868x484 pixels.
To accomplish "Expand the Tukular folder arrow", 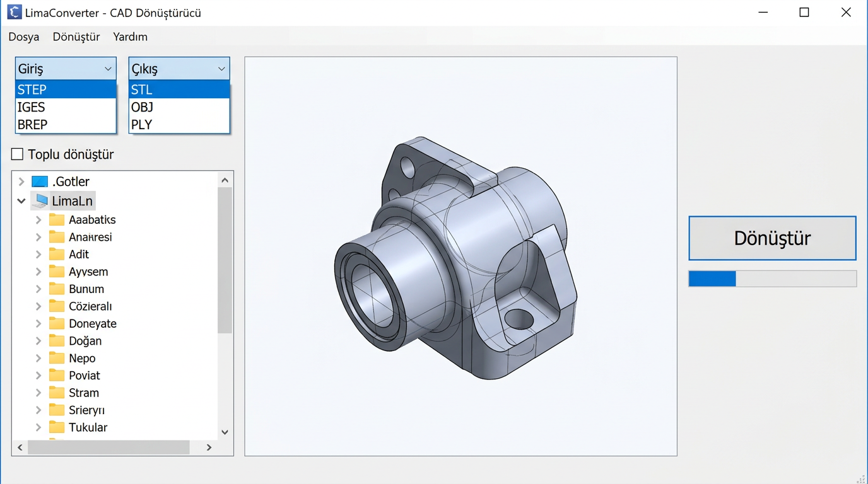I will tap(38, 428).
